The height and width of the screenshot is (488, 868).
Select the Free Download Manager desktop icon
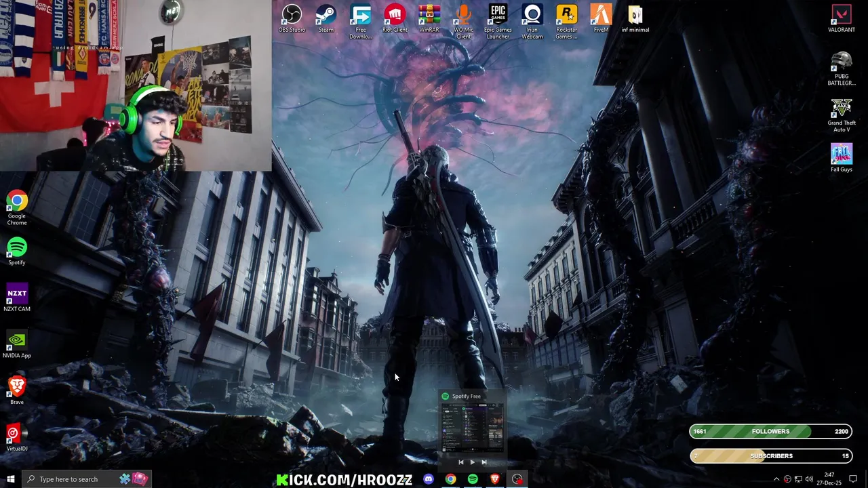click(361, 22)
